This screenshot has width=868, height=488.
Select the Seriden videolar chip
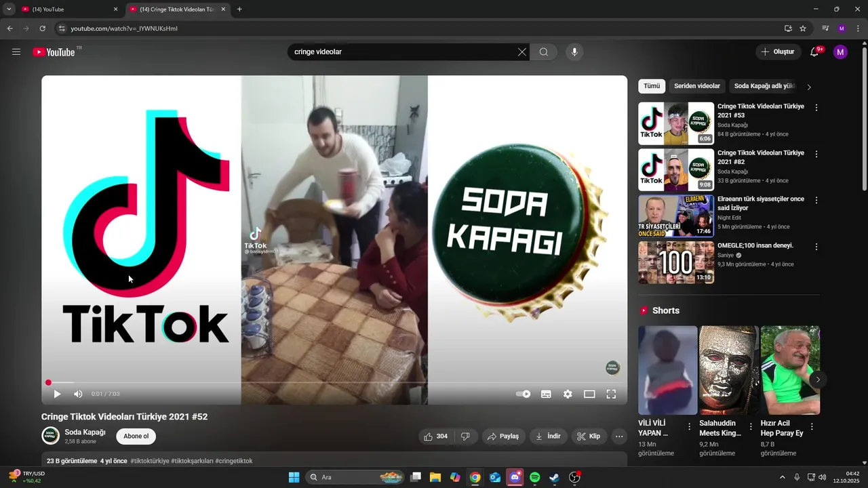coord(697,86)
